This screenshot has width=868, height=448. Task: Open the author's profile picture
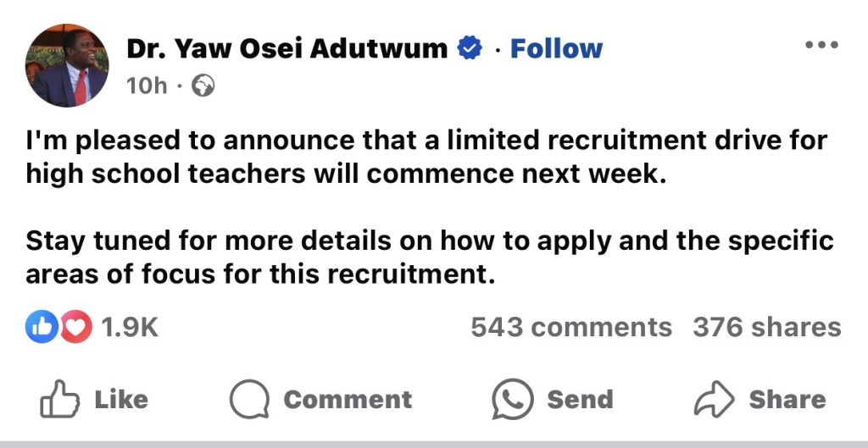tap(67, 65)
